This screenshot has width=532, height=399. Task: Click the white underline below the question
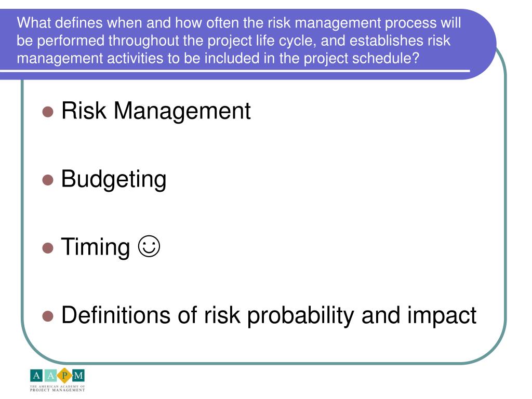(235, 71)
